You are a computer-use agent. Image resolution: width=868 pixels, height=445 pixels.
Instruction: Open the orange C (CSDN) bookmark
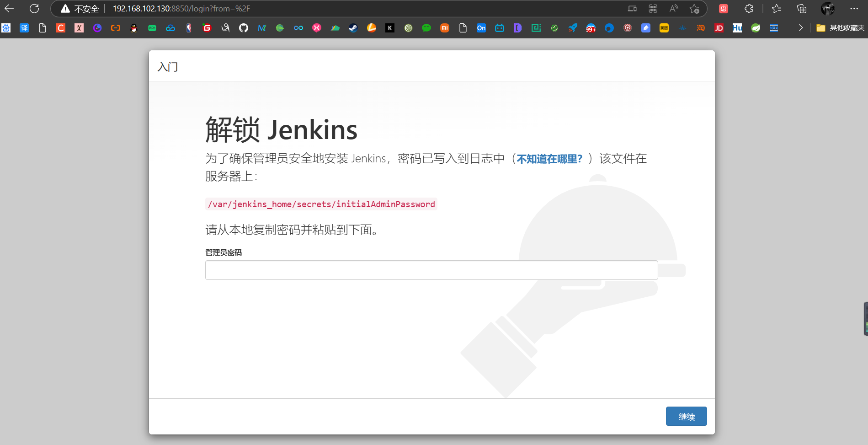coord(61,28)
